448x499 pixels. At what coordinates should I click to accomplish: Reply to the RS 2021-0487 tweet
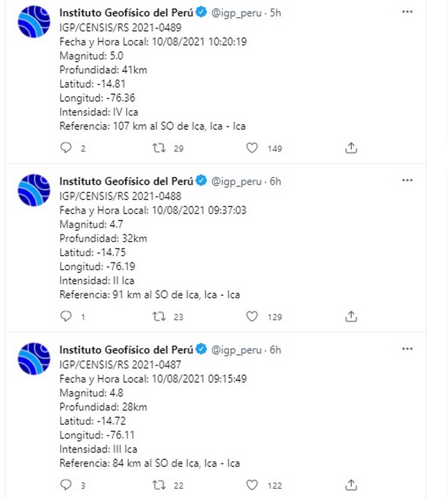66,485
